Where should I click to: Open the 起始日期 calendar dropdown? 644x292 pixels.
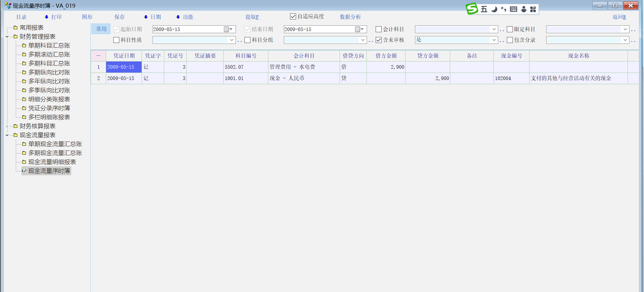228,29
